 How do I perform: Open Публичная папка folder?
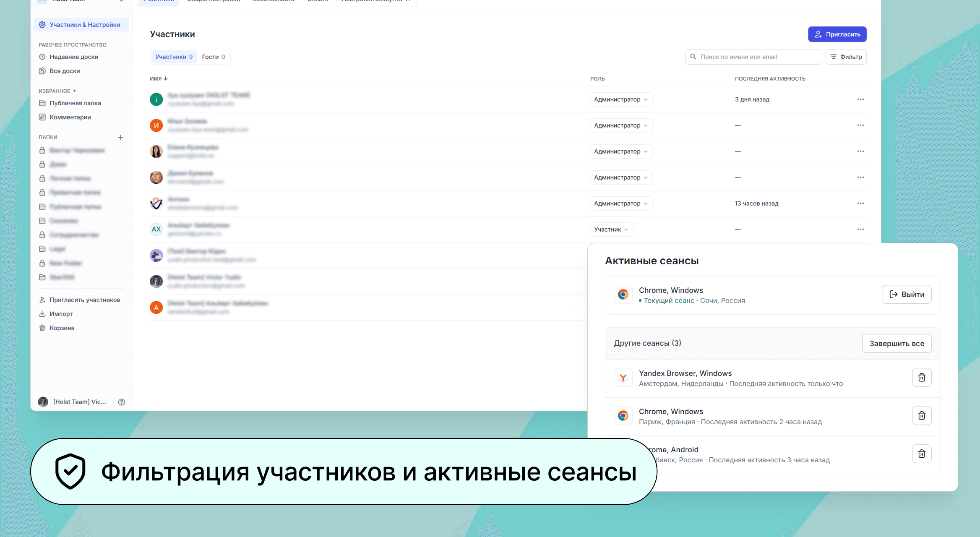pyautogui.click(x=70, y=103)
